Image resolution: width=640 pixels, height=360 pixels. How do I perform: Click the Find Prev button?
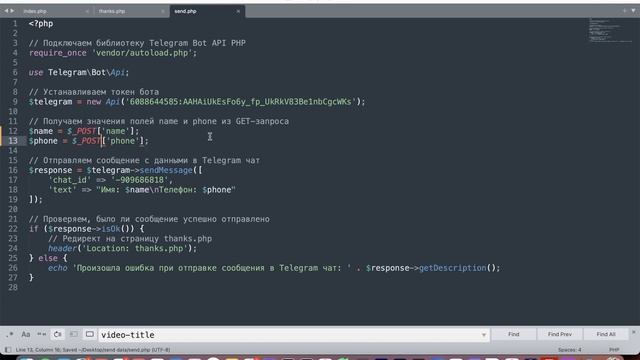point(560,334)
